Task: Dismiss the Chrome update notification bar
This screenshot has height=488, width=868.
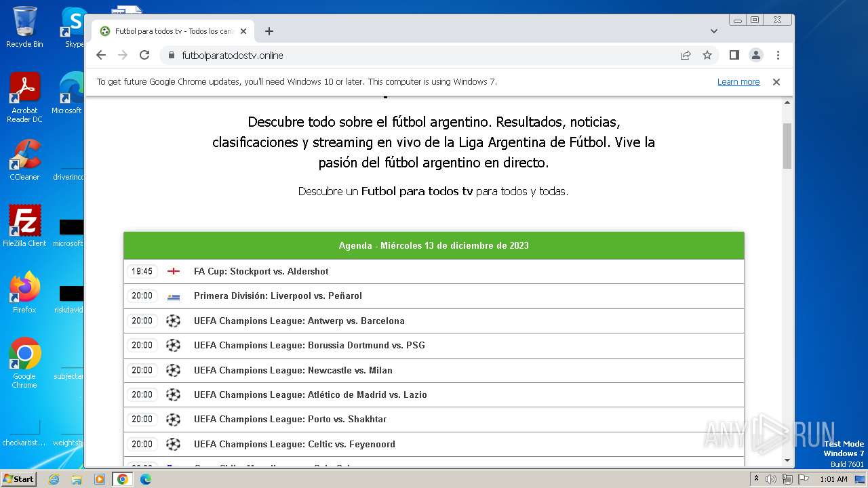Action: click(776, 82)
